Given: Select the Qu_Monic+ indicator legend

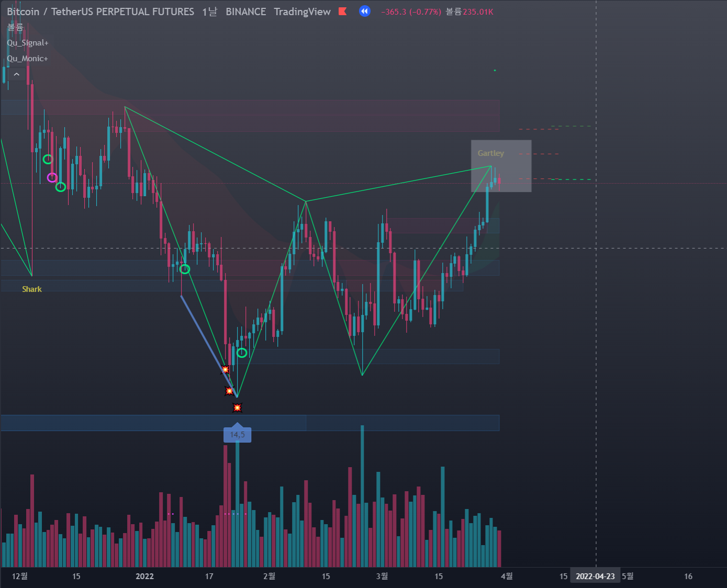Looking at the screenshot, I should coord(27,59).
